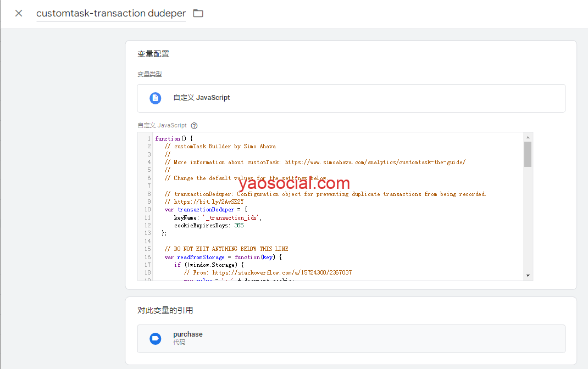The image size is (588, 369).
Task: Click the blue document icon for 自定义 JavaScript
Action: coord(156,98)
